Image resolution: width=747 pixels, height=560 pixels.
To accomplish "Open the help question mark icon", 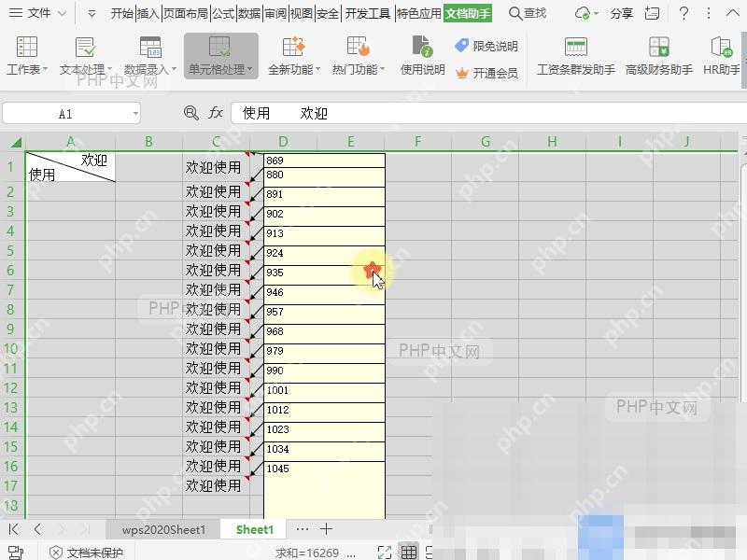I will (684, 13).
